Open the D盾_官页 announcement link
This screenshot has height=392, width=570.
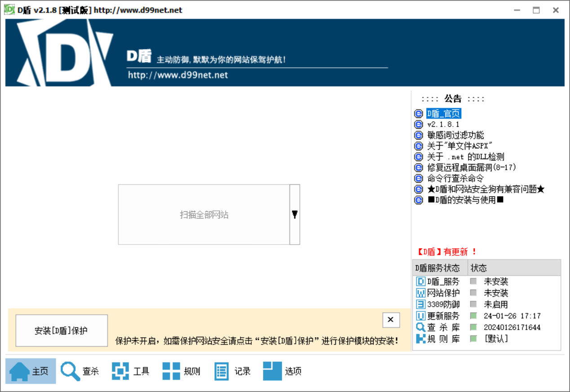(443, 113)
